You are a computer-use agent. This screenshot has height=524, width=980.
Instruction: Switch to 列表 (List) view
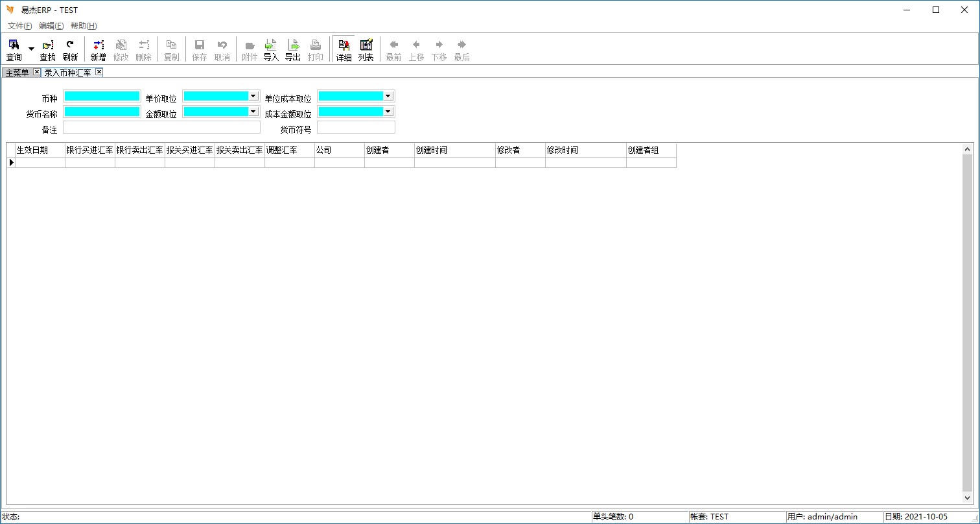coord(366,49)
